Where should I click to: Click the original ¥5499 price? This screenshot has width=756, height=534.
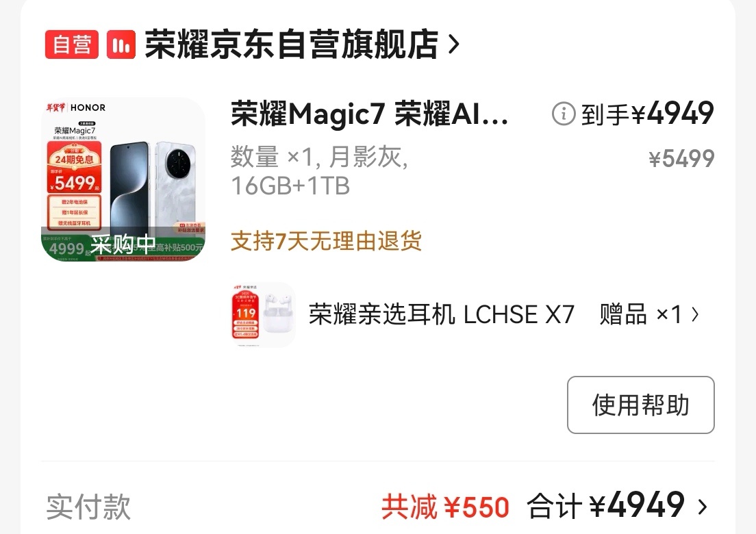pos(681,159)
